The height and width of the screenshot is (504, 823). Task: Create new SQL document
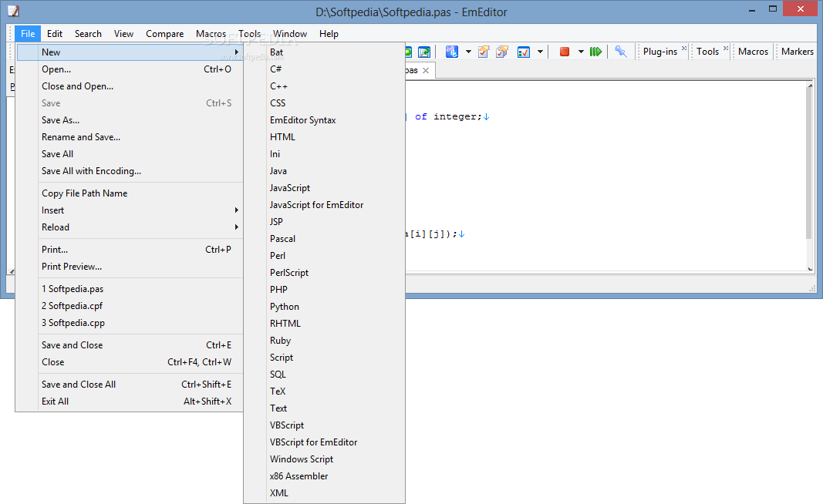pos(325,375)
